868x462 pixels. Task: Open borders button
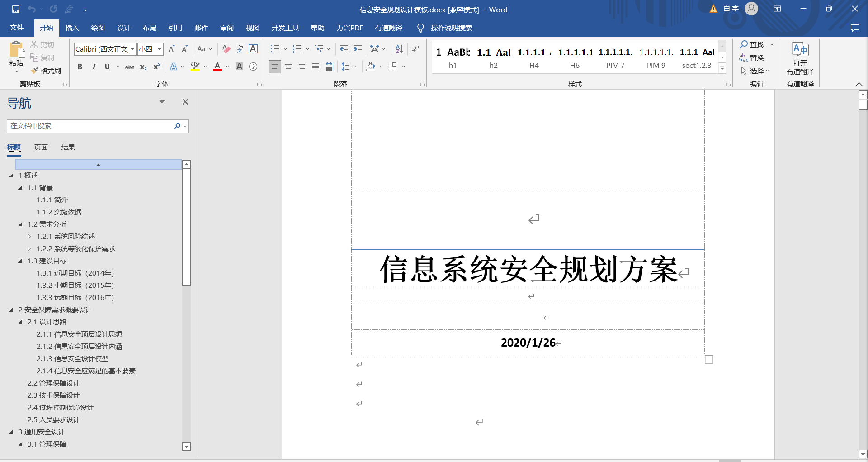393,67
